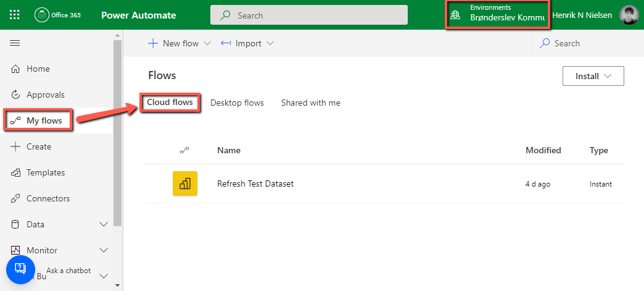Image resolution: width=644 pixels, height=291 pixels.
Task: Click the Instant type value
Action: coord(601,184)
